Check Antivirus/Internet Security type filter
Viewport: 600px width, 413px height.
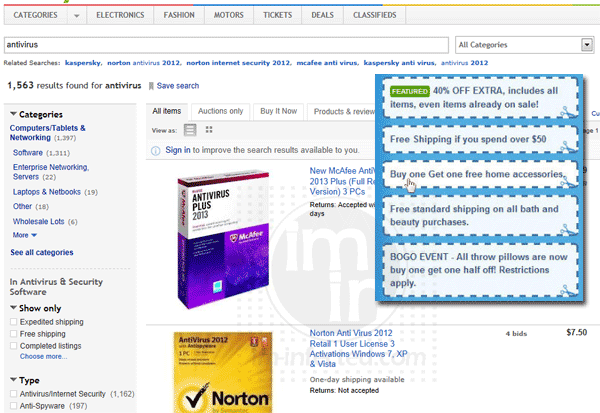click(x=14, y=393)
